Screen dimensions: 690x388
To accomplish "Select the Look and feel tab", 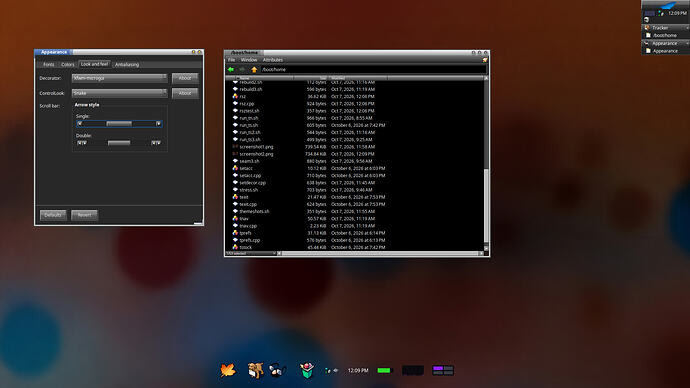I will (x=94, y=64).
